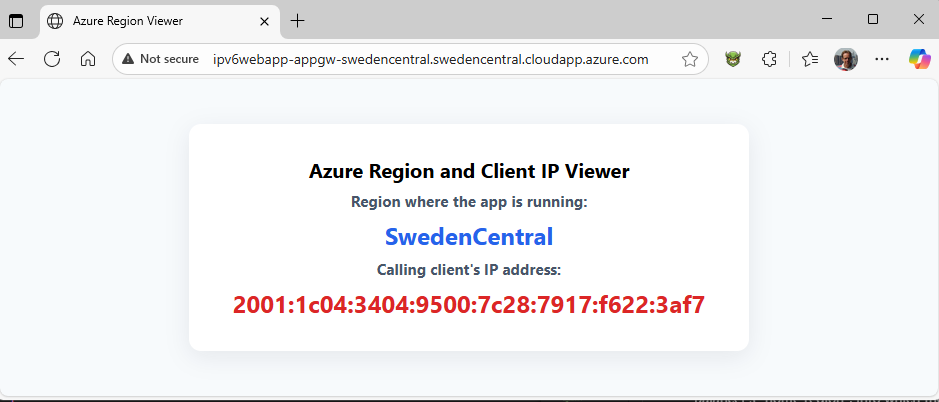939x402 pixels.
Task: Toggle the tab actions menu icon
Action: 16,21
